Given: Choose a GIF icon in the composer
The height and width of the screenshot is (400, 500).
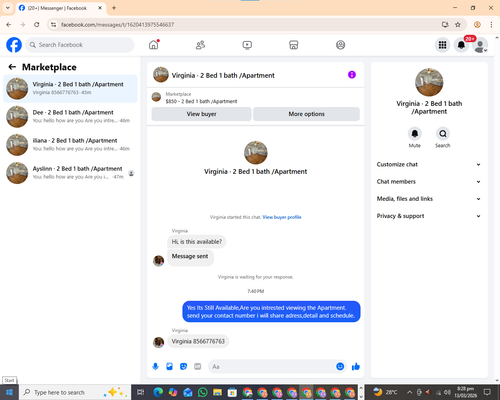Looking at the screenshot, I should (198, 367).
